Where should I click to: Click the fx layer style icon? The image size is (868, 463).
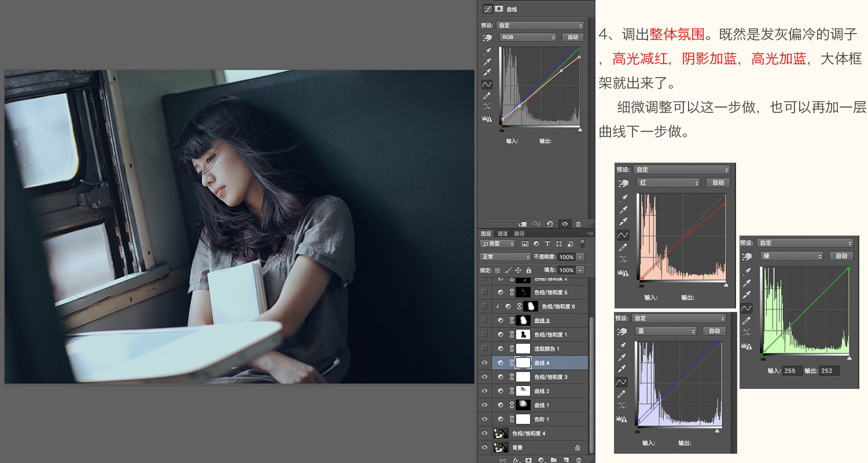pos(516,460)
